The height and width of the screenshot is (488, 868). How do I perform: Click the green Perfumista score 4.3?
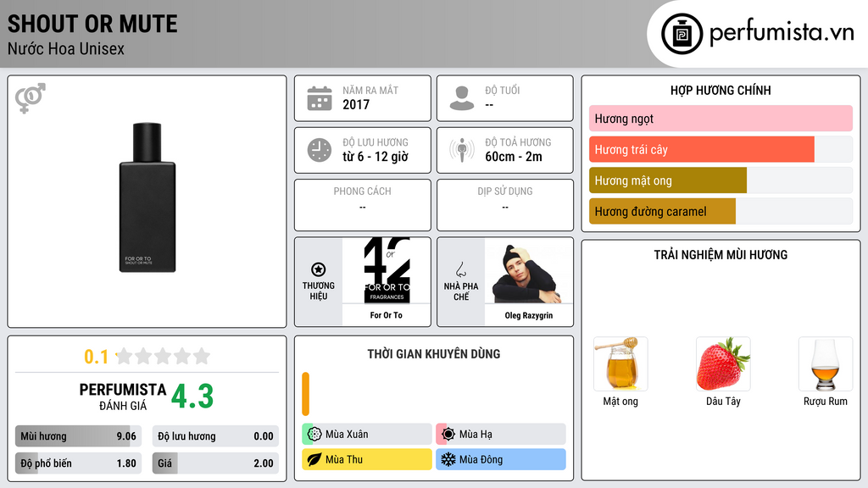pyautogui.click(x=192, y=396)
